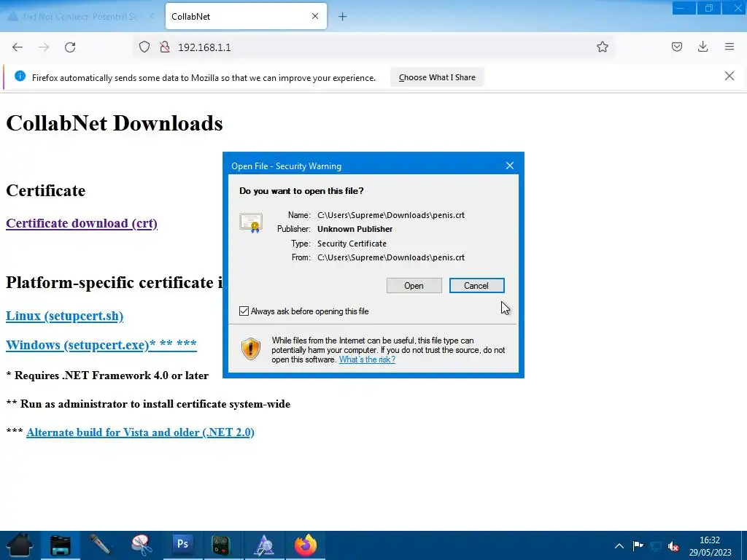Open a new tab with the plus button
The image size is (747, 560).
click(x=343, y=17)
